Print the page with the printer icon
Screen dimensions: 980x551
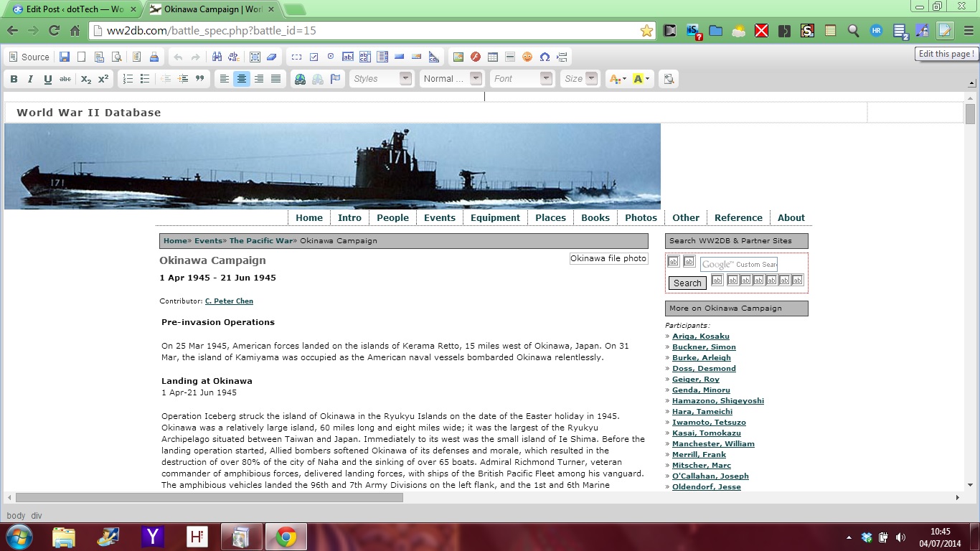154,57
